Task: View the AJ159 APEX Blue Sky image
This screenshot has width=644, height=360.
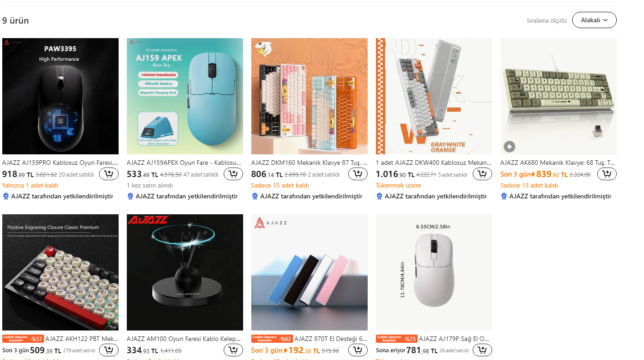Action: coord(185,96)
